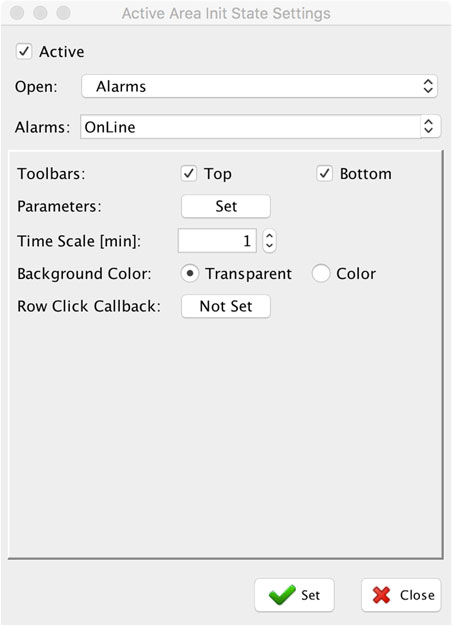Screen dimensions: 452x626
Task: Click the OnLine text in Alarms field
Action: pos(110,127)
